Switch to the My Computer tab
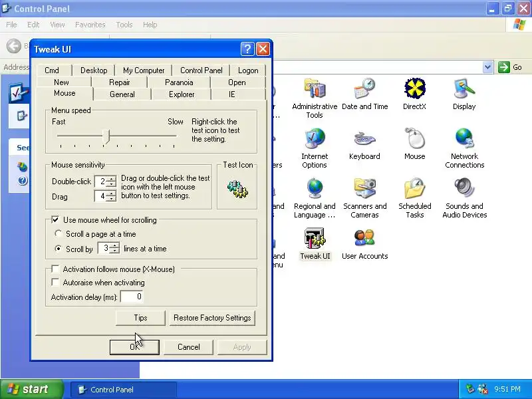The image size is (532, 399). [x=144, y=70]
